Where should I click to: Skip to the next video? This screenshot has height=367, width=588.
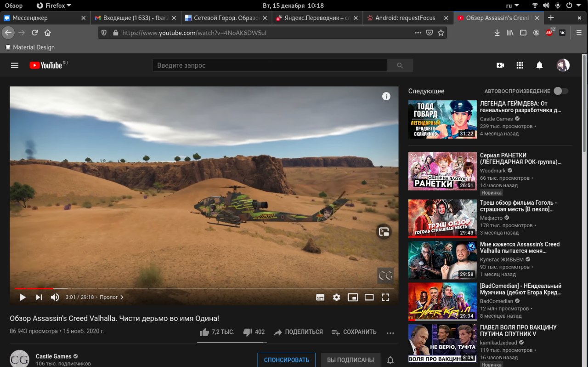[39, 297]
